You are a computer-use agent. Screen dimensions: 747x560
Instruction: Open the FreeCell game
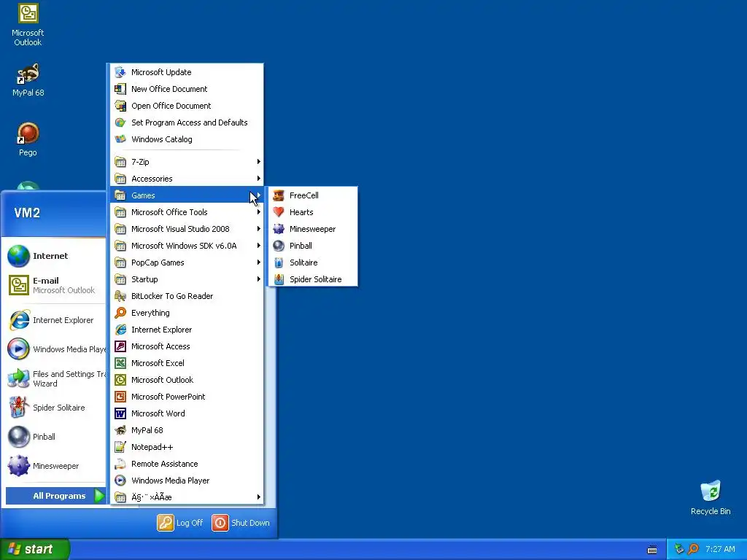point(312,195)
